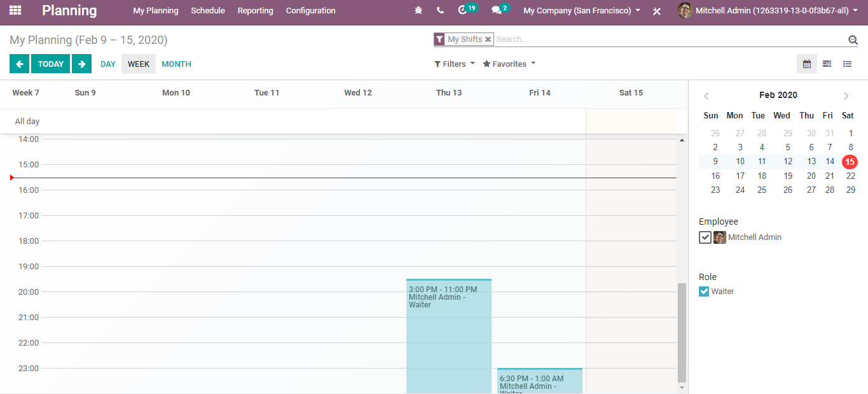This screenshot has width=868, height=394.
Task: Click Mon 10 column header
Action: point(176,93)
